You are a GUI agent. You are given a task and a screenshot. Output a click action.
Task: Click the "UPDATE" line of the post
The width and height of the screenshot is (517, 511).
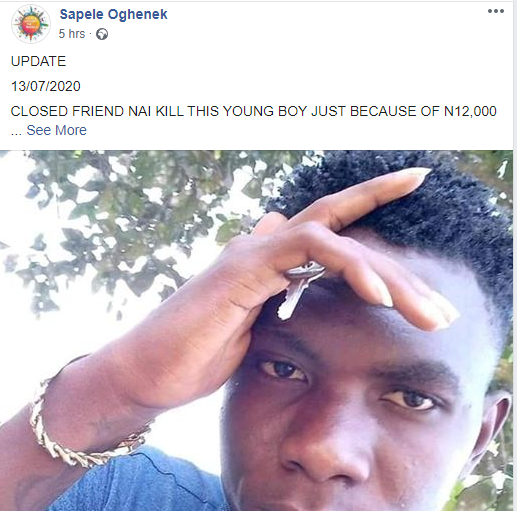(x=38, y=61)
